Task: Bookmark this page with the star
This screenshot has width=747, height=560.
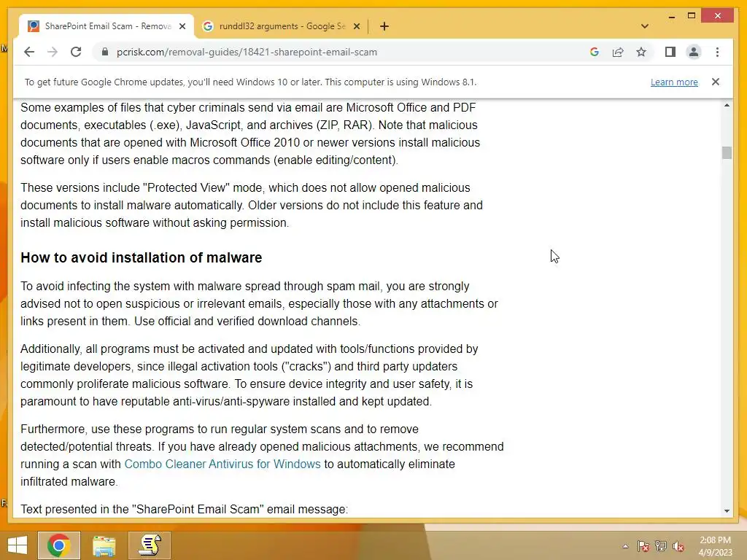Action: pyautogui.click(x=641, y=52)
